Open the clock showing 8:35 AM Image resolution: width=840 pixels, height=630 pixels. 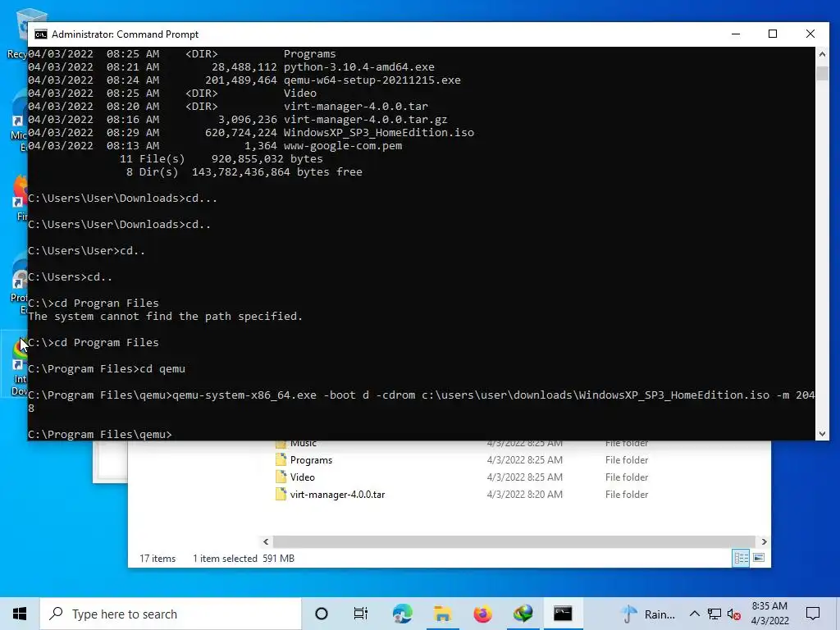coord(769,606)
